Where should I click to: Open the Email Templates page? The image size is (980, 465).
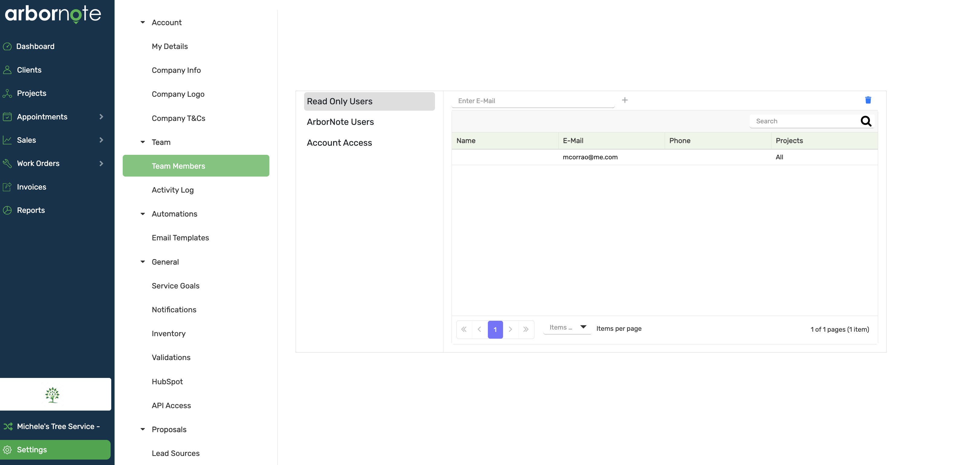[x=180, y=238]
